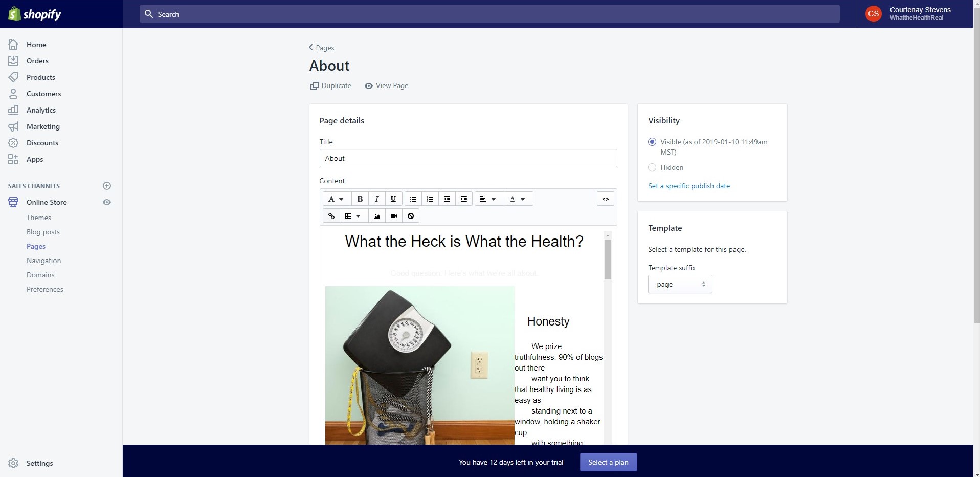Open the text color dropdown

click(518, 199)
